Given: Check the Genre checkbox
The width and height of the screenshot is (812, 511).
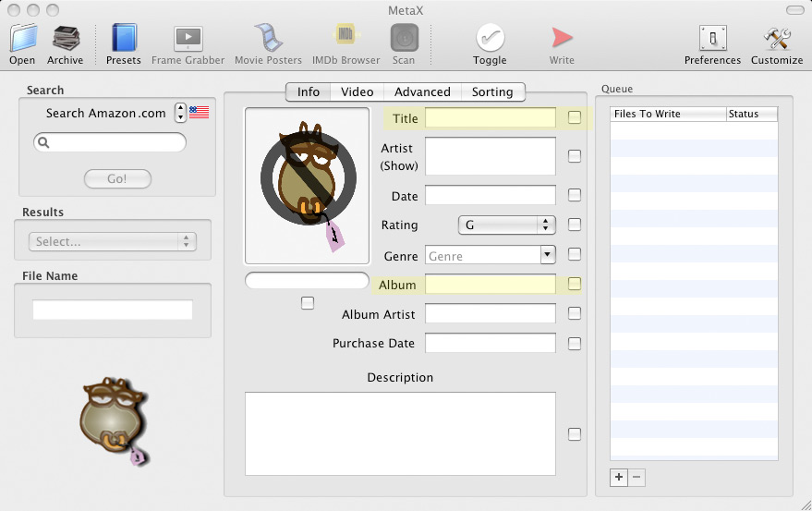Looking at the screenshot, I should tap(575, 254).
